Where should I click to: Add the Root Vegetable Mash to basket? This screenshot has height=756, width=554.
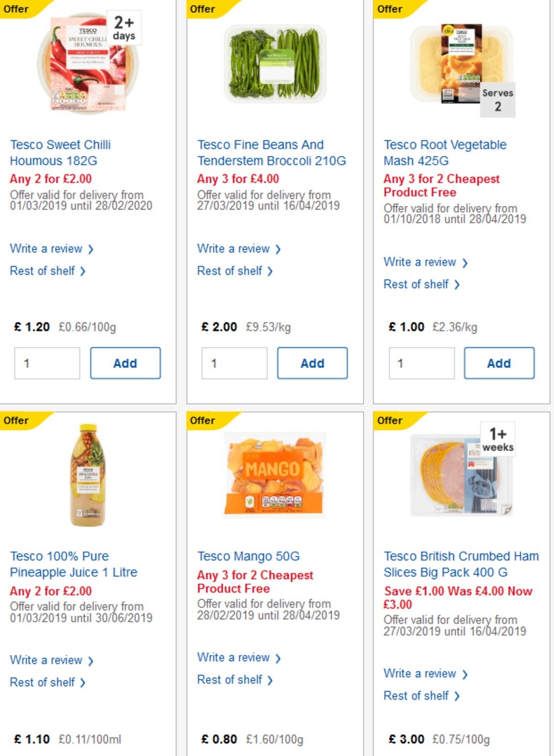499,363
